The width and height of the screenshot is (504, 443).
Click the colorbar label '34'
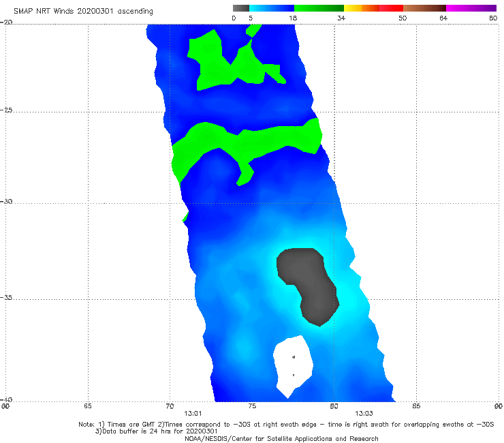point(341,18)
